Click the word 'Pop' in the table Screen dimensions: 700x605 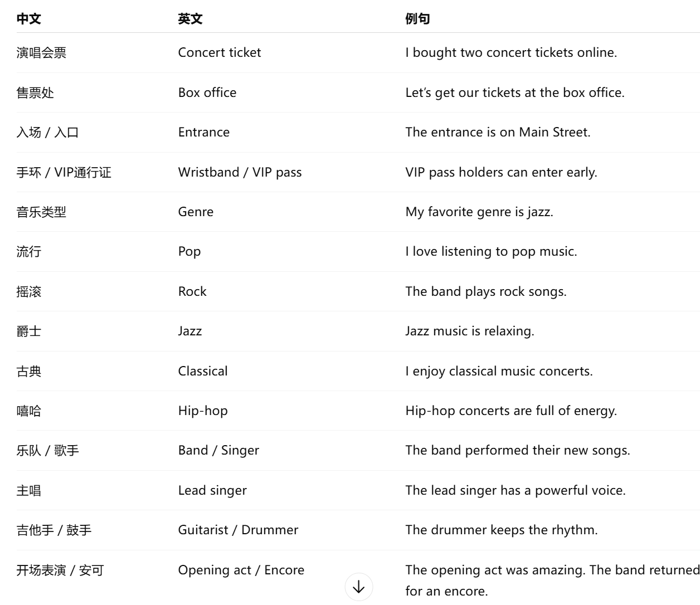(189, 252)
